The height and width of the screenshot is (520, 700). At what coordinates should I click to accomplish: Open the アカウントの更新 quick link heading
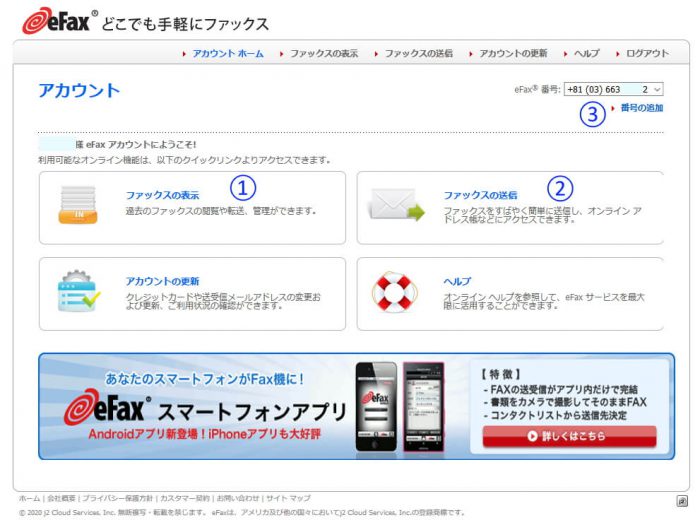[x=162, y=281]
